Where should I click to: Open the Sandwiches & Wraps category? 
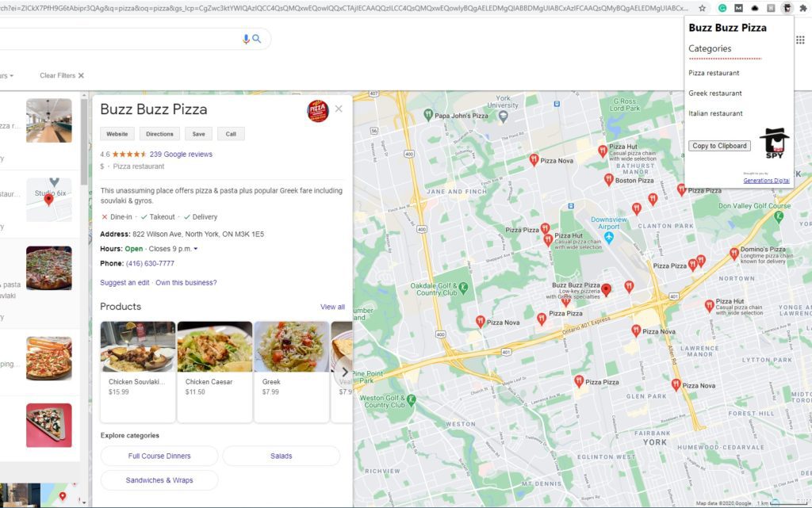pos(159,480)
